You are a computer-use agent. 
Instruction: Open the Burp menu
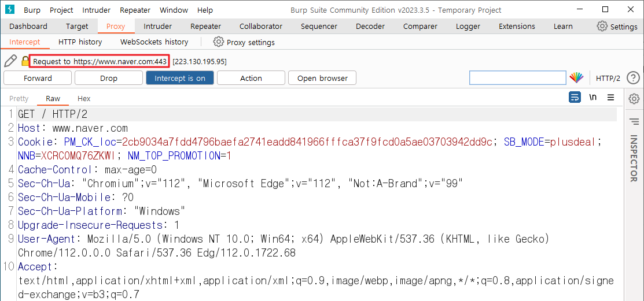pyautogui.click(x=32, y=10)
